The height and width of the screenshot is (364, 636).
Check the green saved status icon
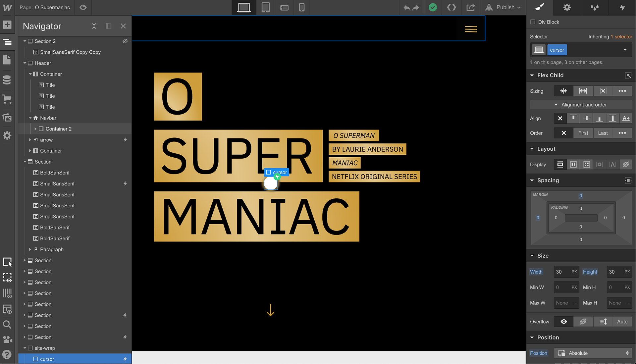click(x=433, y=7)
